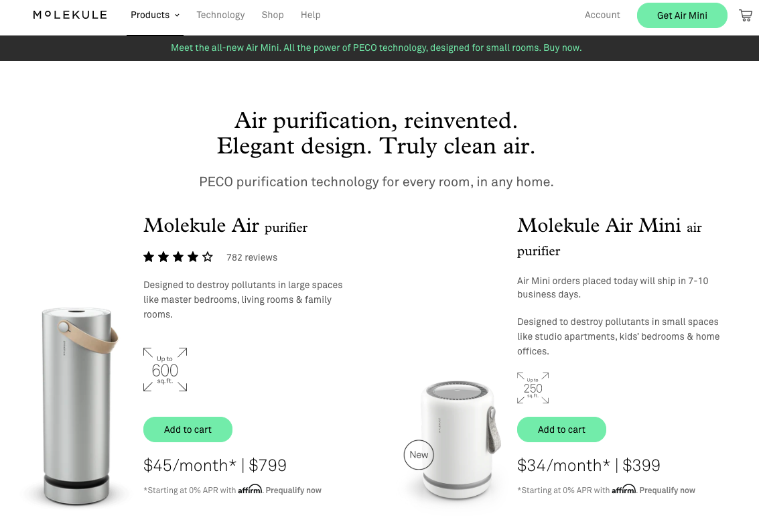759x532 pixels.
Task: Open the Products chevron arrow
Action: (x=177, y=15)
